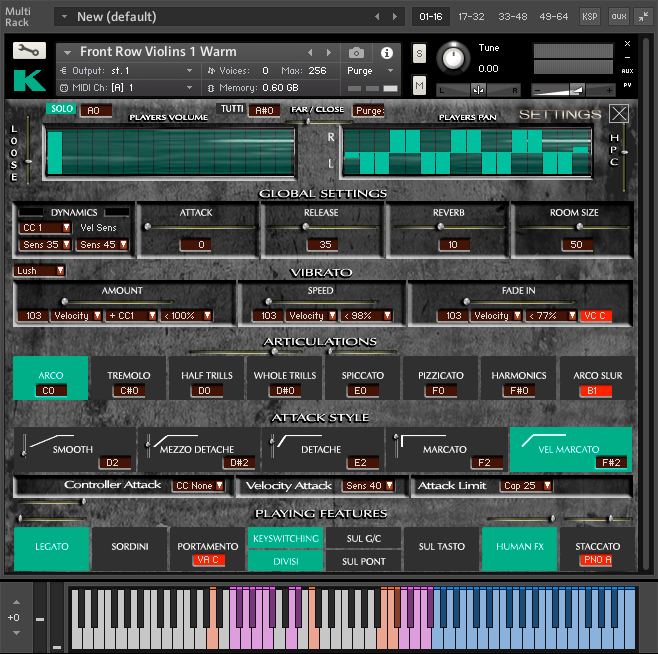Select the Pizzicato articulation
Viewport: 658px width, 654px height.
pos(441,378)
